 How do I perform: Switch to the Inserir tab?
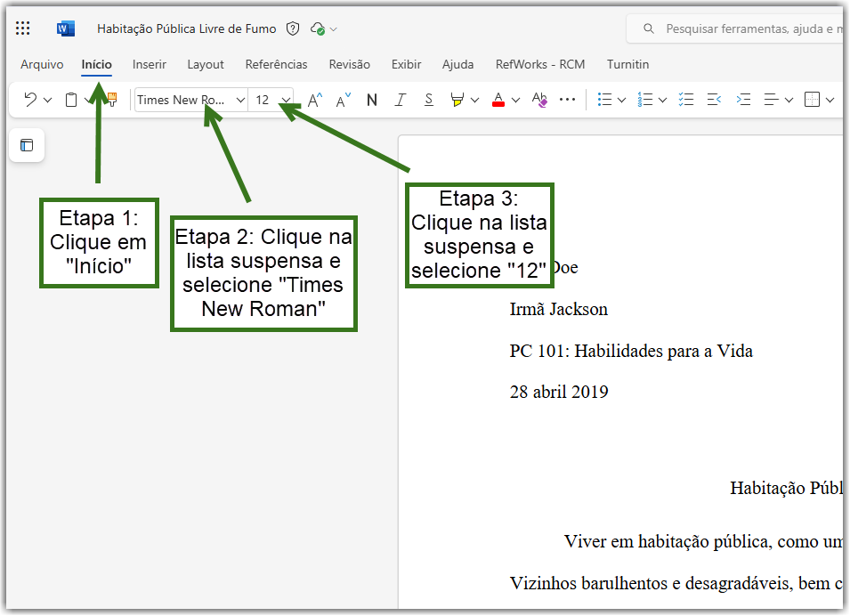(149, 64)
